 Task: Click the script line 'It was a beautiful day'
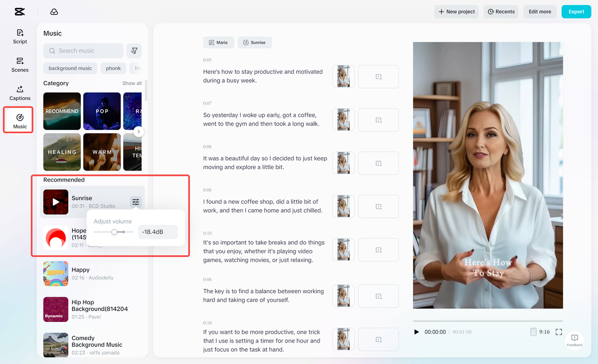pyautogui.click(x=265, y=163)
